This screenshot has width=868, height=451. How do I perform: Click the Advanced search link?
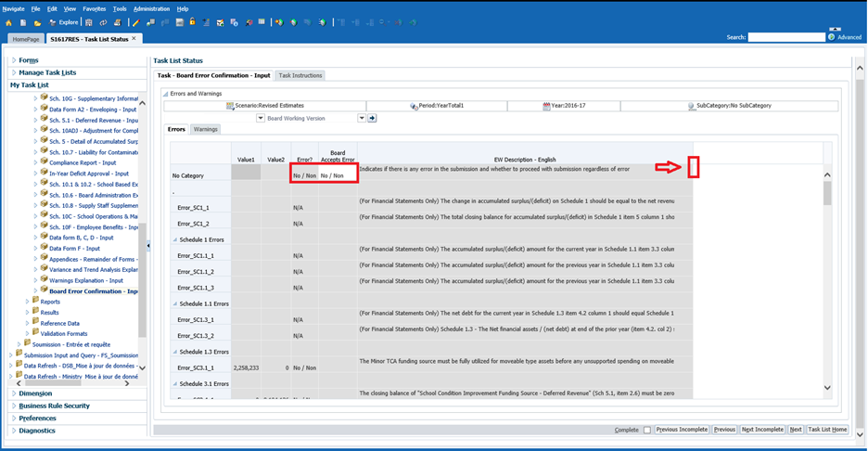(x=849, y=37)
